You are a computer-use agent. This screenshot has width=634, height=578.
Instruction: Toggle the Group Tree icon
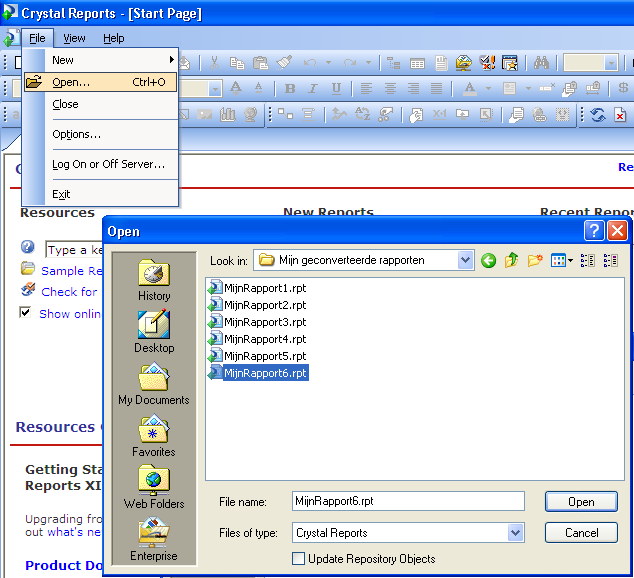coord(393,63)
